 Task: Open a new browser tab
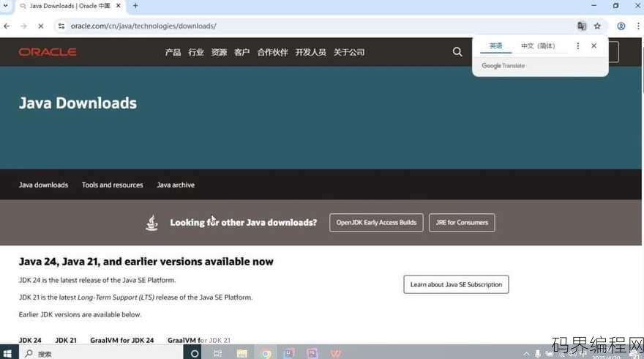coord(135,6)
